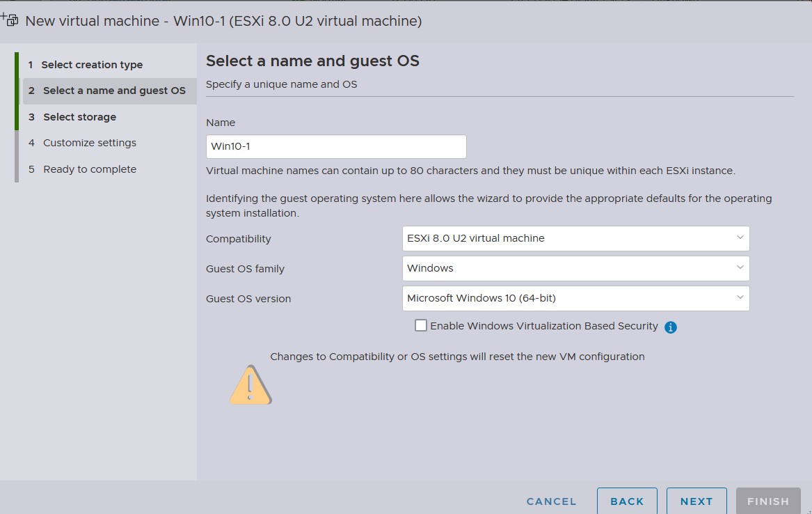The image size is (812, 514).
Task: Click the new virtual machine title icon
Action: point(10,20)
